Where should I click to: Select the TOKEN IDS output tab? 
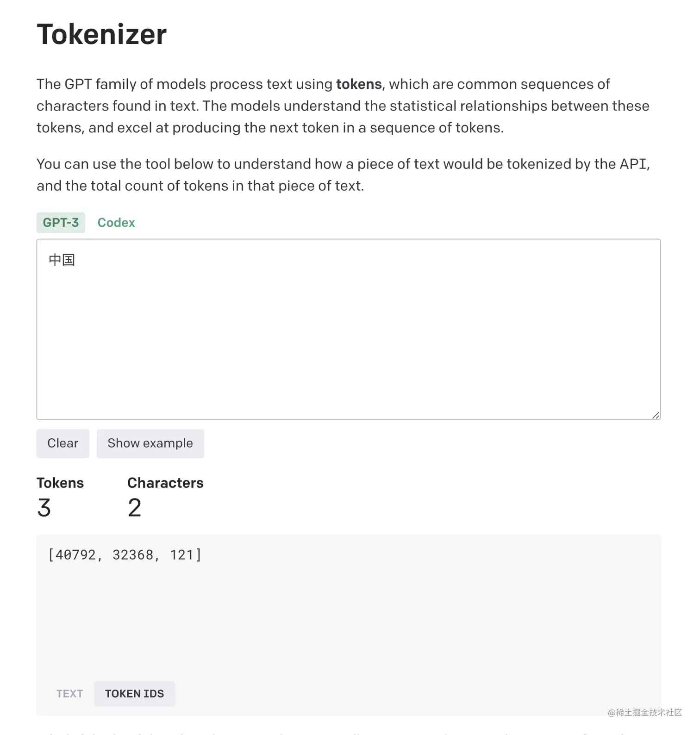click(134, 693)
